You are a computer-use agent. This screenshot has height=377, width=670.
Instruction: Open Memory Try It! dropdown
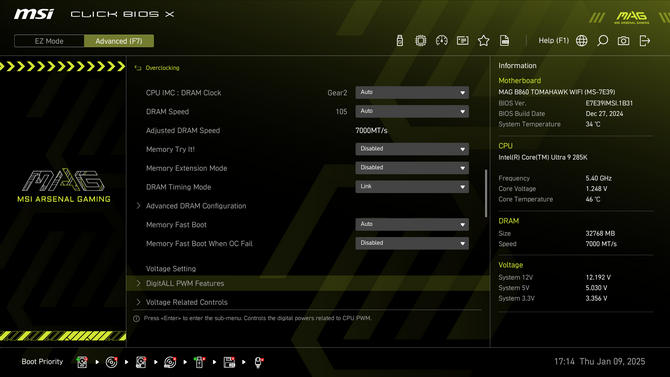pyautogui.click(x=412, y=149)
